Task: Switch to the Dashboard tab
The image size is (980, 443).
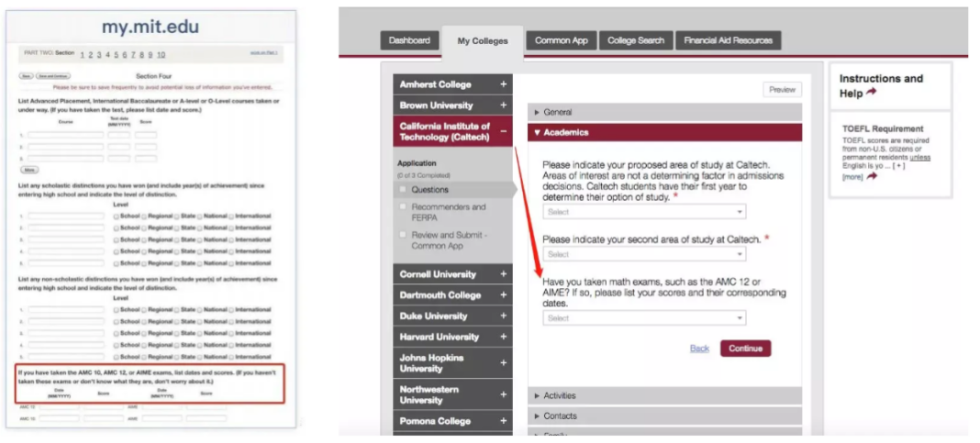Action: click(408, 40)
